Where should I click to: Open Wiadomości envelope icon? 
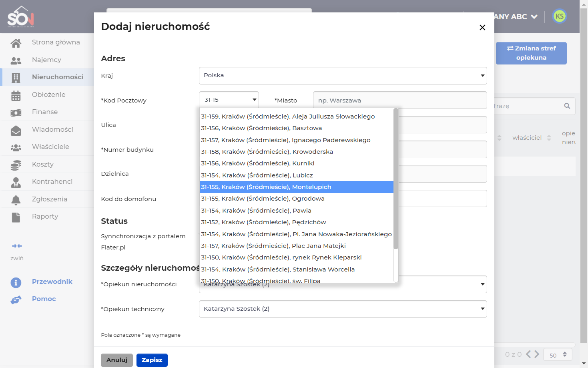tap(16, 130)
